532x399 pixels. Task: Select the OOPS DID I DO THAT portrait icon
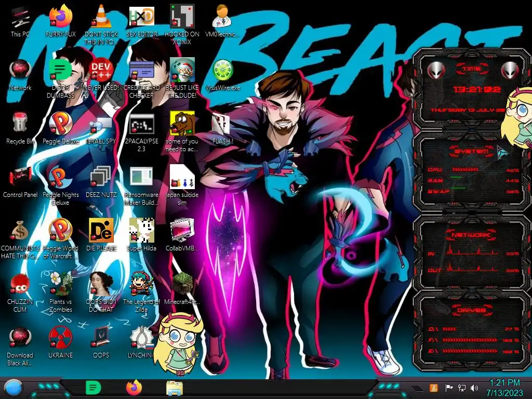(x=101, y=292)
